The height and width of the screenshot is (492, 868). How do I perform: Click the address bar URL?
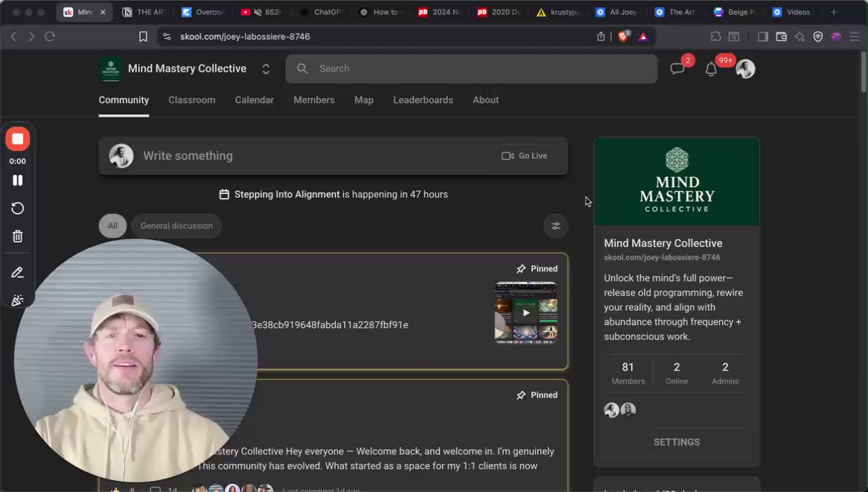click(245, 36)
